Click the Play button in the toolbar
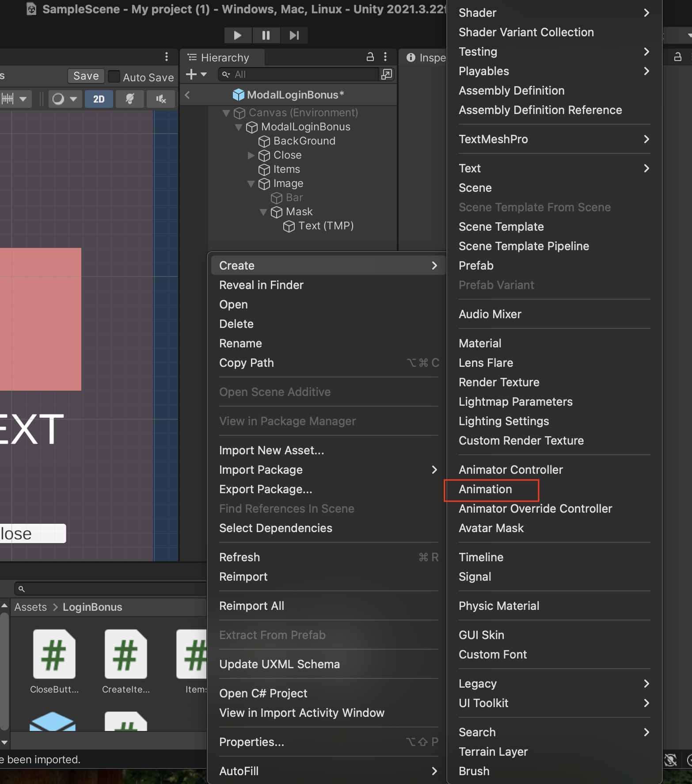 tap(238, 35)
